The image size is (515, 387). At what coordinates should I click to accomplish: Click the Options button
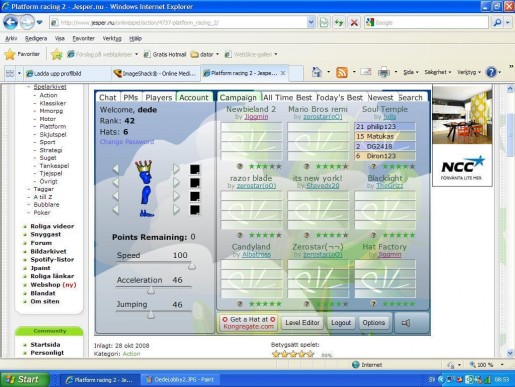374,323
